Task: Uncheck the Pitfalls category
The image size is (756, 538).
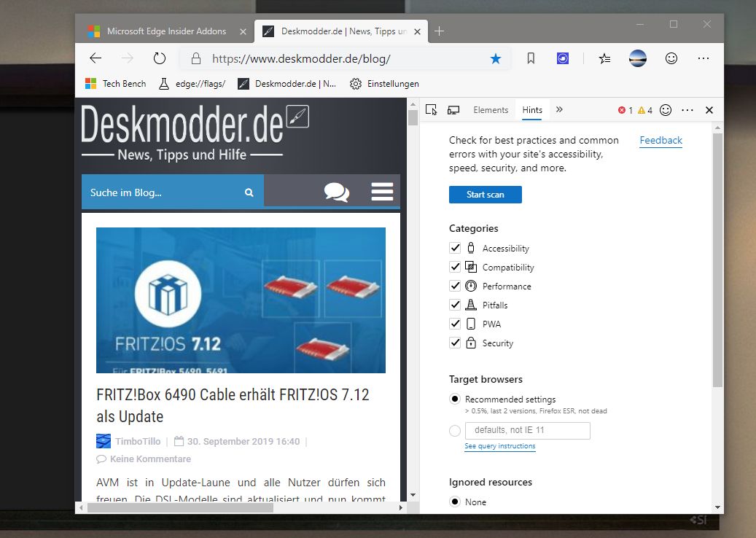Action: [455, 305]
